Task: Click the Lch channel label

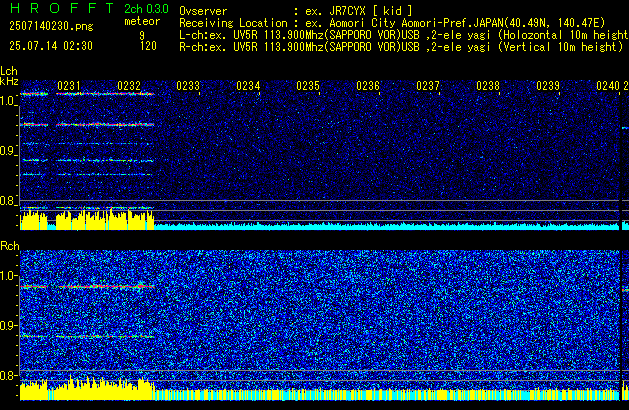Action: [9, 71]
